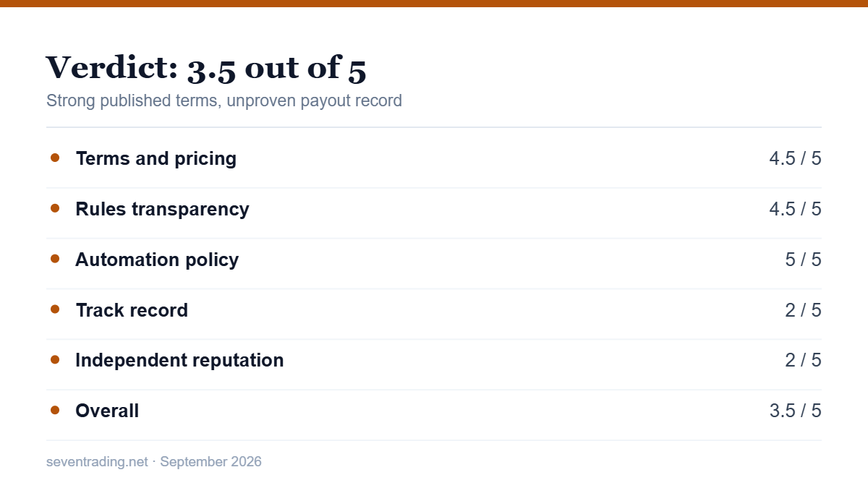Screen dimensions: 868x488
Task: Select the Rules transparency label
Action: (x=162, y=209)
